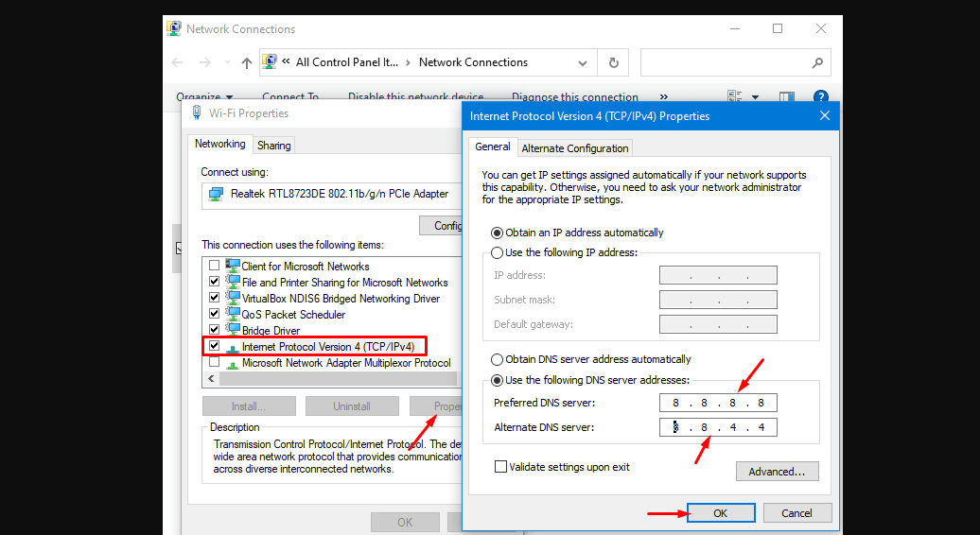This screenshot has width=980, height=535.
Task: Open the Sharing tab in Wi-Fi Properties
Action: click(273, 146)
